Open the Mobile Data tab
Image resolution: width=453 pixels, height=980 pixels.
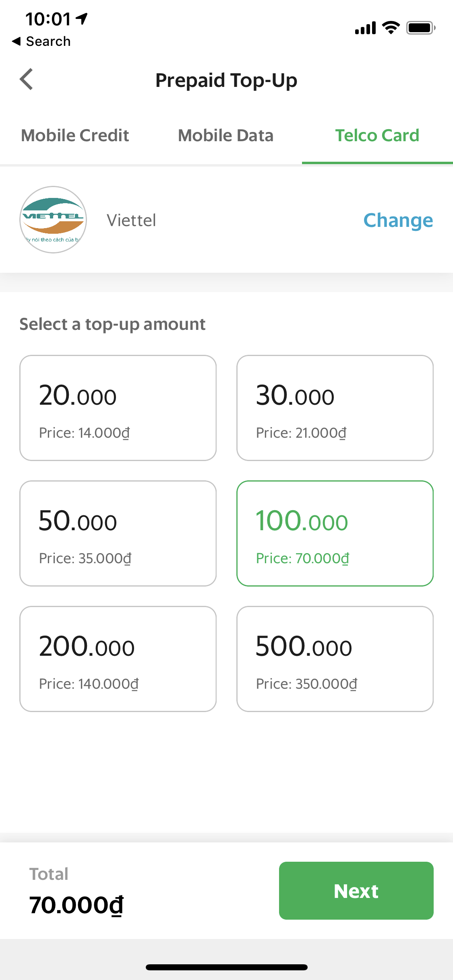(x=225, y=136)
